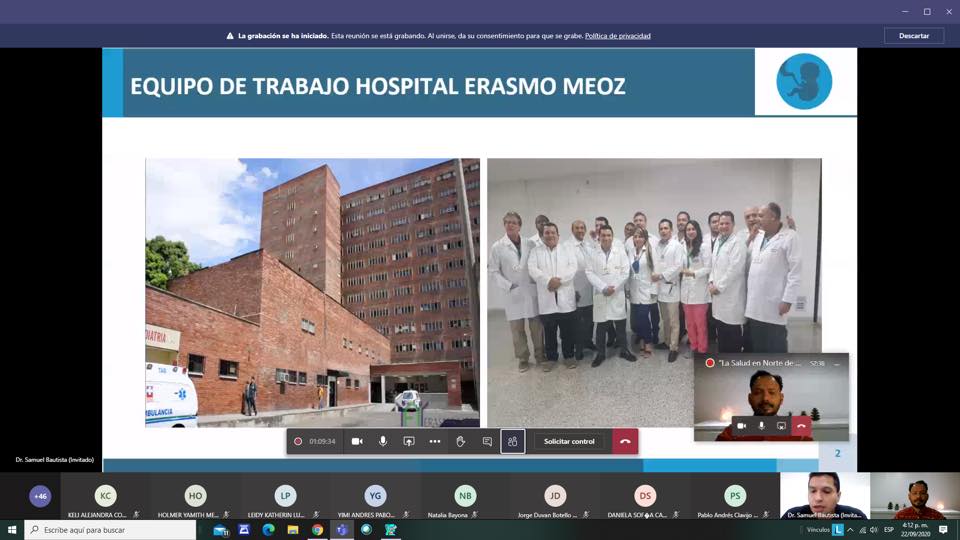Image resolution: width=960 pixels, height=540 pixels.
Task: Turn camera on in mini call window
Action: pyautogui.click(x=741, y=426)
